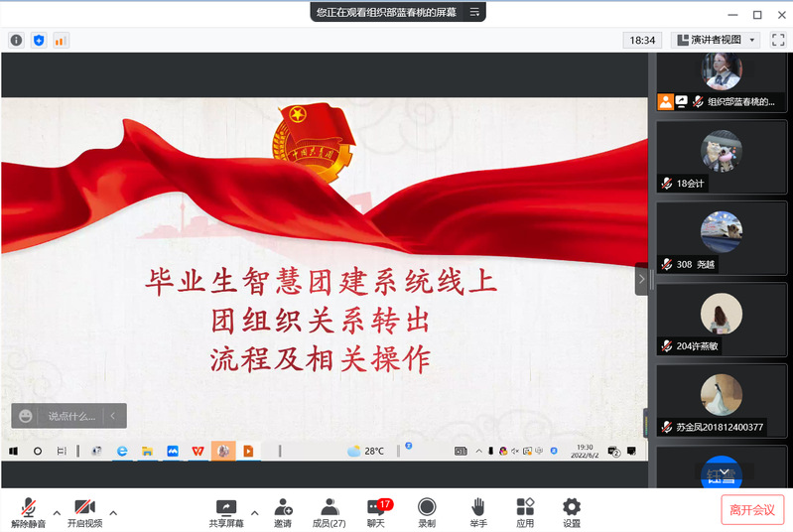Viewport: 793px width, 532px height.
Task: Open WPS Office on shared taskbar
Action: coord(198,451)
